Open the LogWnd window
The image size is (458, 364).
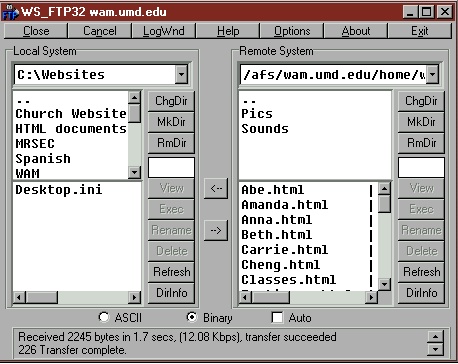[164, 31]
